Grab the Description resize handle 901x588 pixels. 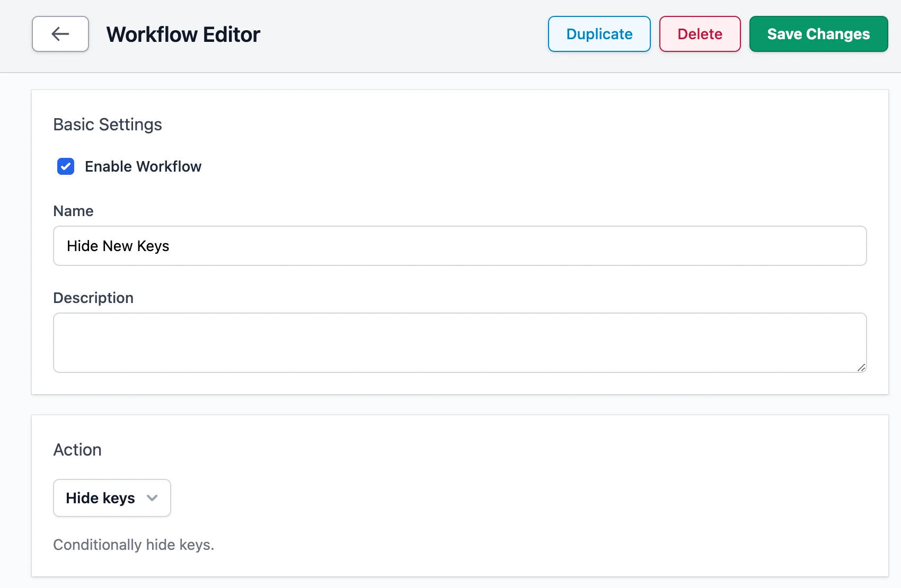tap(861, 367)
